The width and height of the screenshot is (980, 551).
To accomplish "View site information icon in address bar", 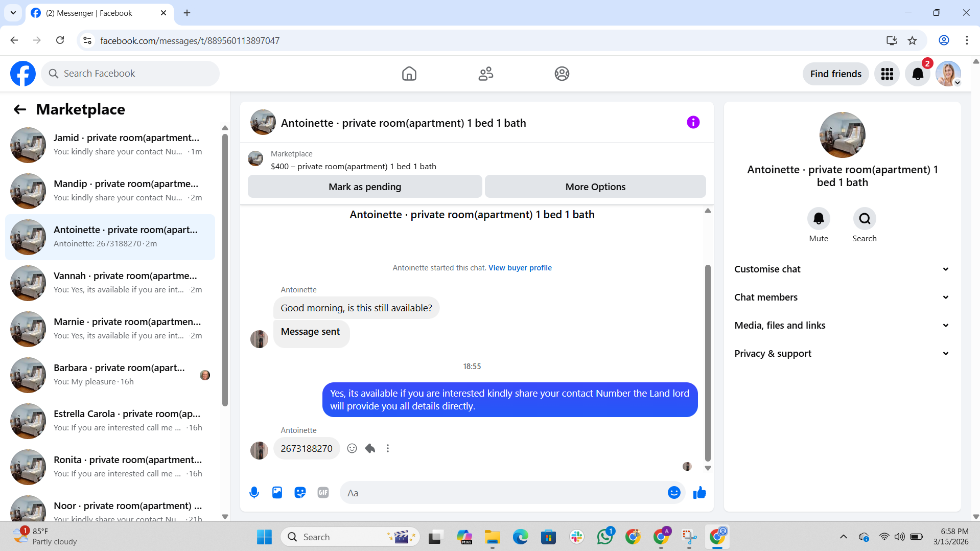I will pos(87,40).
